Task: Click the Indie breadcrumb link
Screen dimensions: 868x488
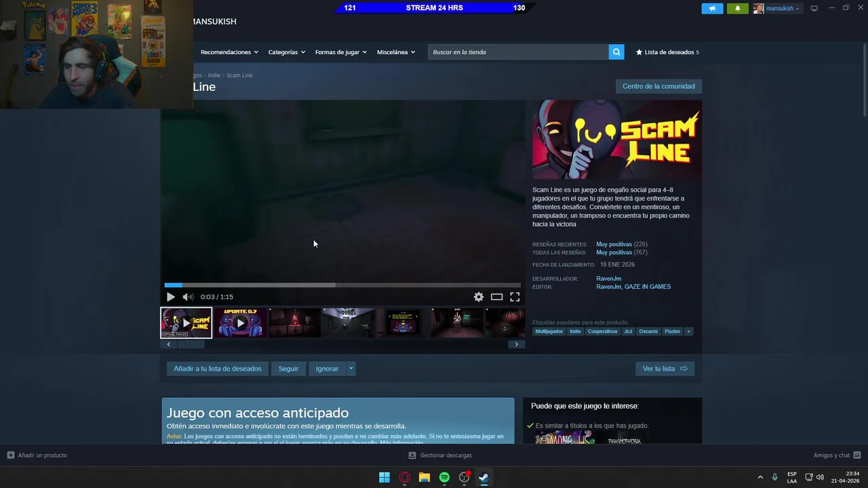Action: 214,75
